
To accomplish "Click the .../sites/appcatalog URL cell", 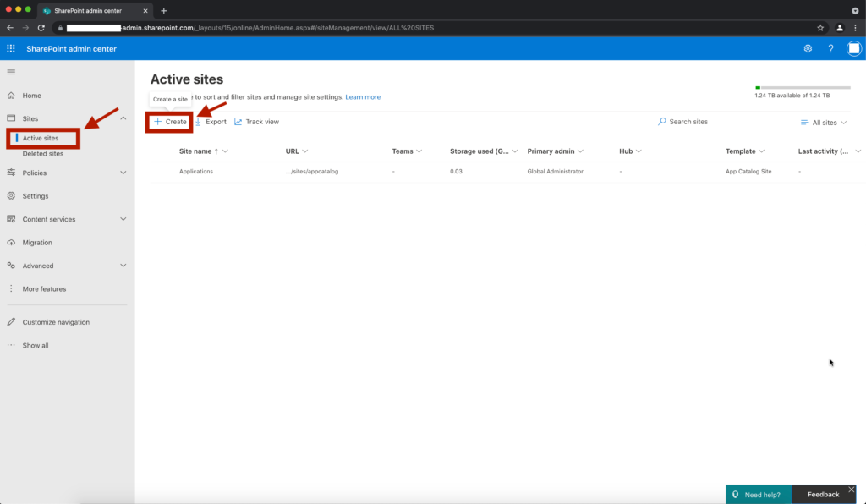I will click(312, 172).
